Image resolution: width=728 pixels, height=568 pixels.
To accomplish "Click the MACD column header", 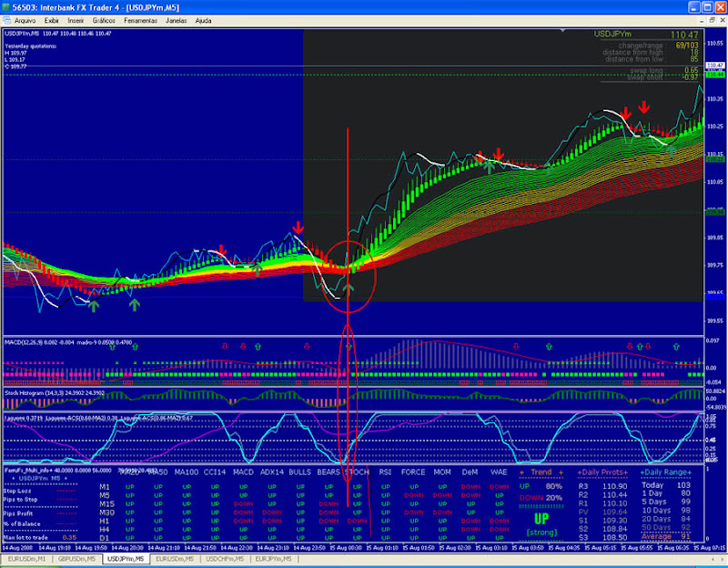I will 243,472.
